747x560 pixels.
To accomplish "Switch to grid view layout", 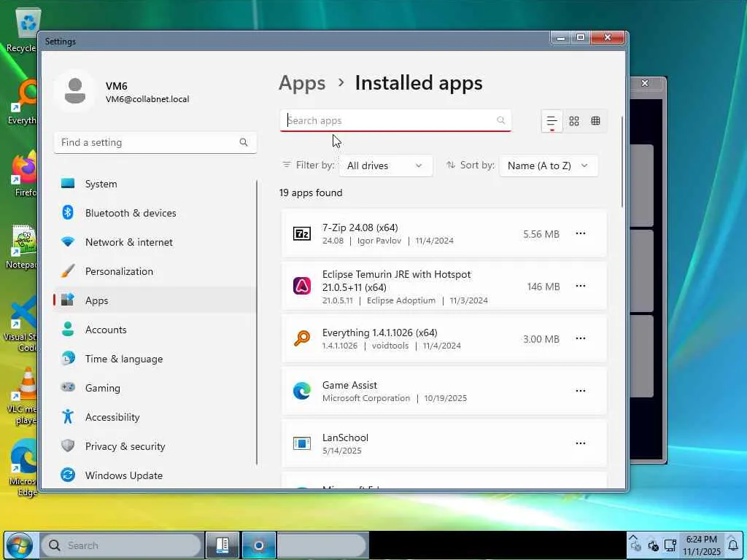I will tap(574, 121).
